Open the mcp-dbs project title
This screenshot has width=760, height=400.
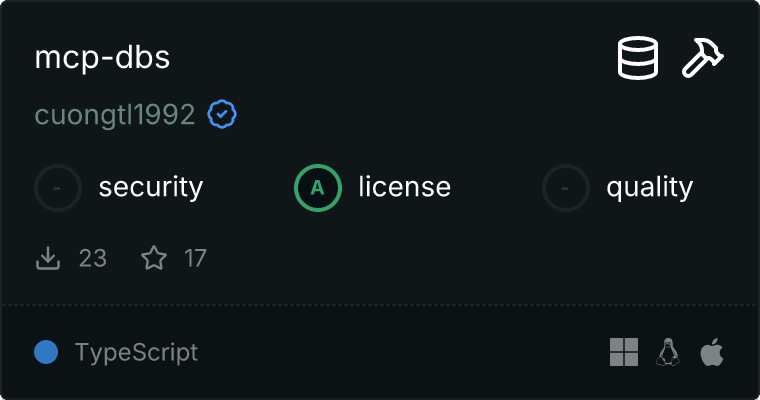(102, 58)
